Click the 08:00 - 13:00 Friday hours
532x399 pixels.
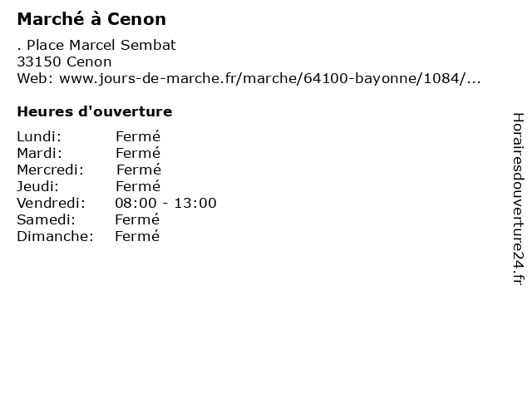[x=165, y=203]
